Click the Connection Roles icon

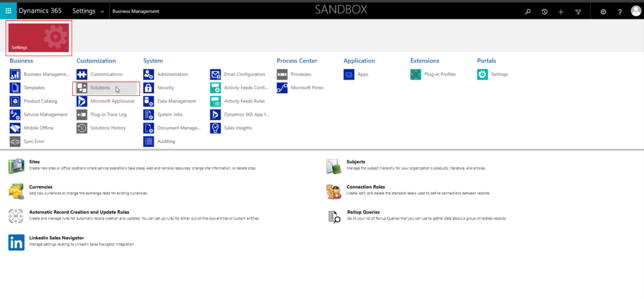pos(334,191)
